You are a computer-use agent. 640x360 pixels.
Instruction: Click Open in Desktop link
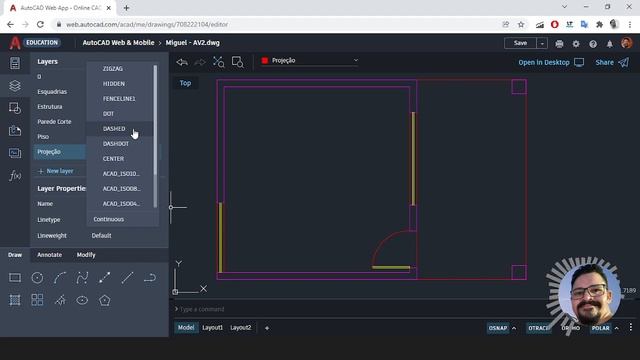coord(551,62)
